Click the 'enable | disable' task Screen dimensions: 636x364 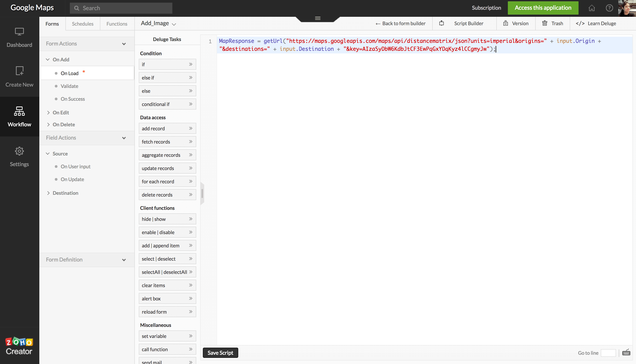coord(167,232)
